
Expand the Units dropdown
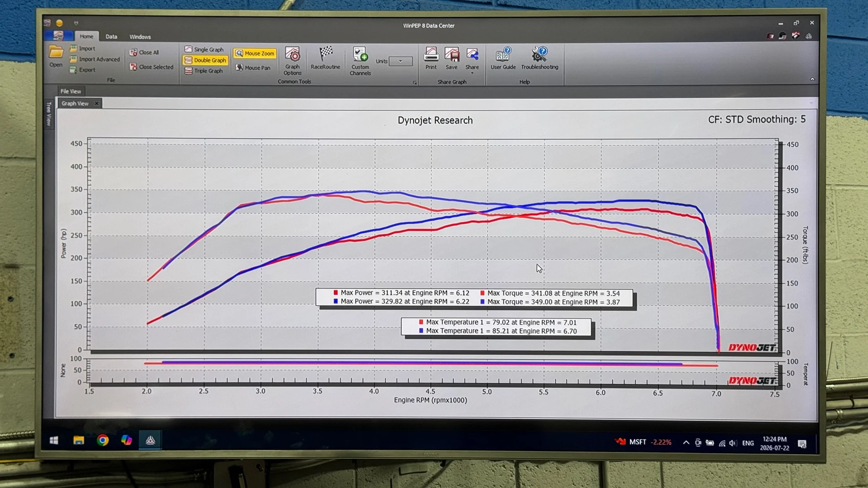point(401,61)
